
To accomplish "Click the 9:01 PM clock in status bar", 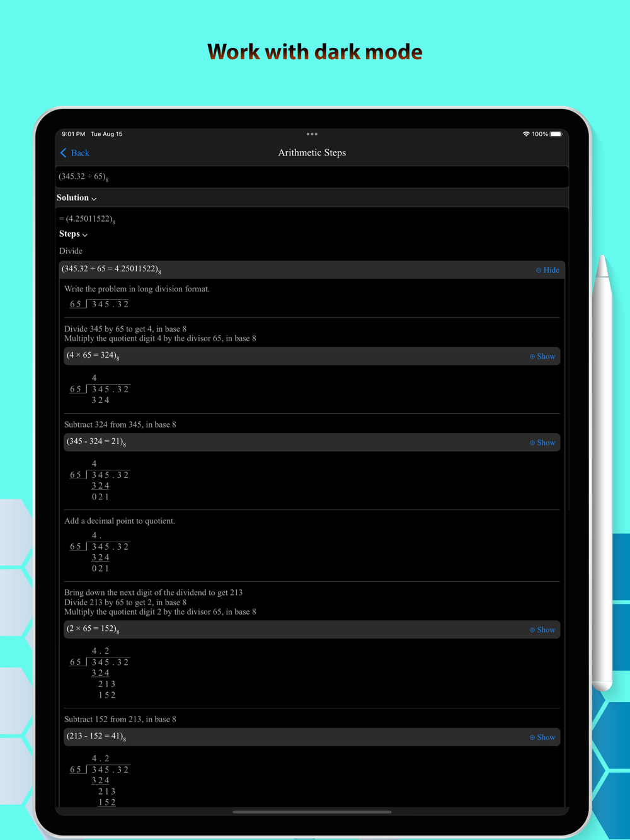I will pos(73,134).
